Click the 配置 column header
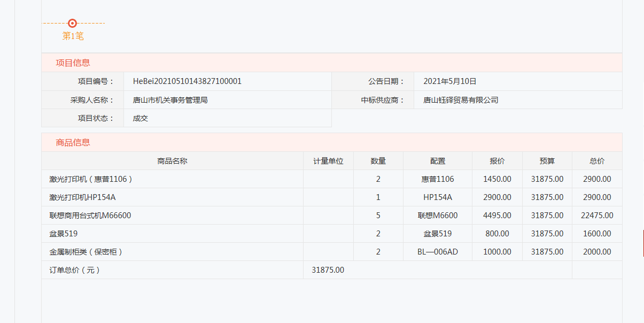This screenshot has width=644, height=323. tap(438, 161)
